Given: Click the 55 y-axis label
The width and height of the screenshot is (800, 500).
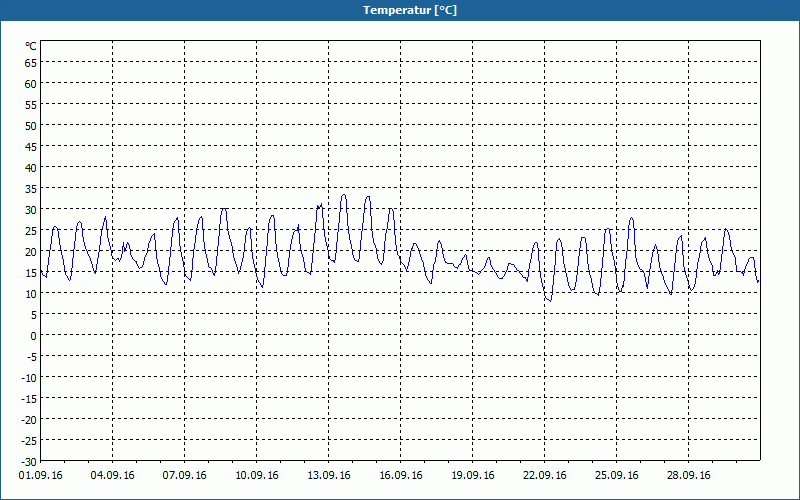Looking at the screenshot, I should tap(31, 105).
